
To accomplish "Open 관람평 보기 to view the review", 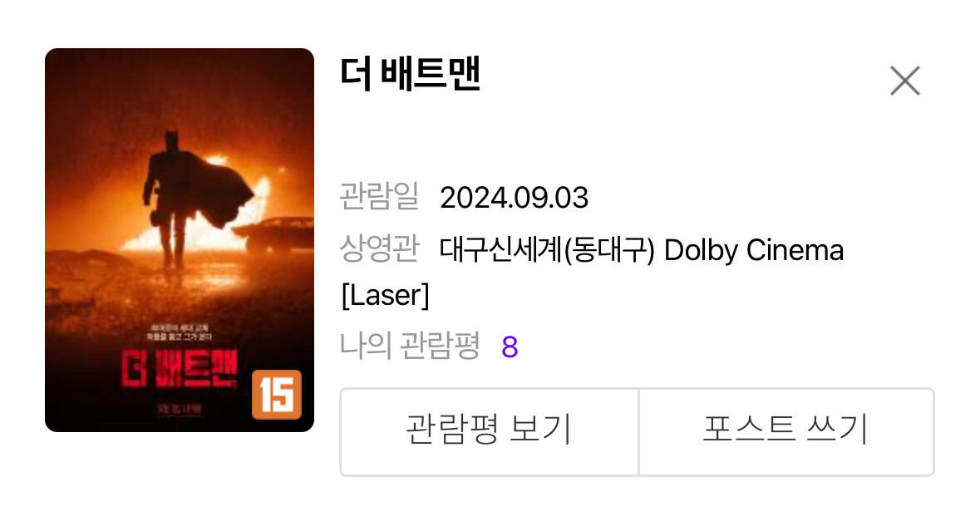I will click(x=490, y=431).
